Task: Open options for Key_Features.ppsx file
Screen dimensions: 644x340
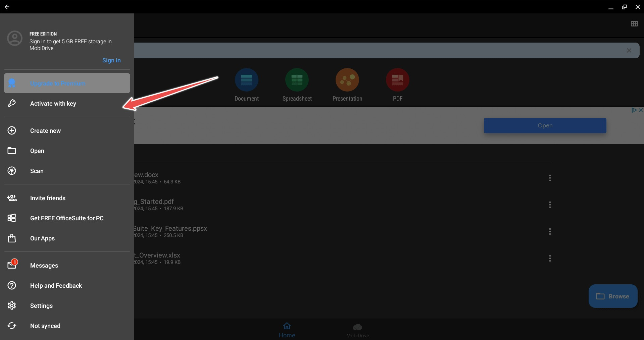Action: pos(550,231)
